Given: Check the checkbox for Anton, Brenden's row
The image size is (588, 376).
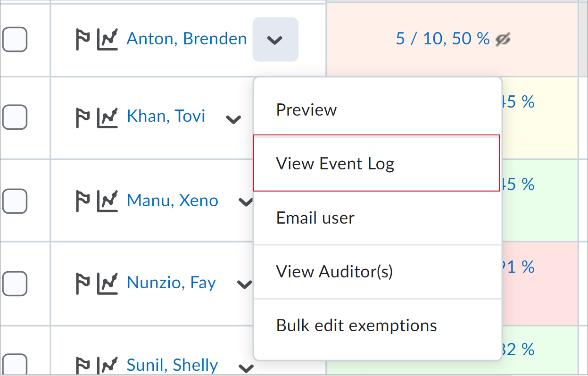Looking at the screenshot, I should click(x=15, y=40).
